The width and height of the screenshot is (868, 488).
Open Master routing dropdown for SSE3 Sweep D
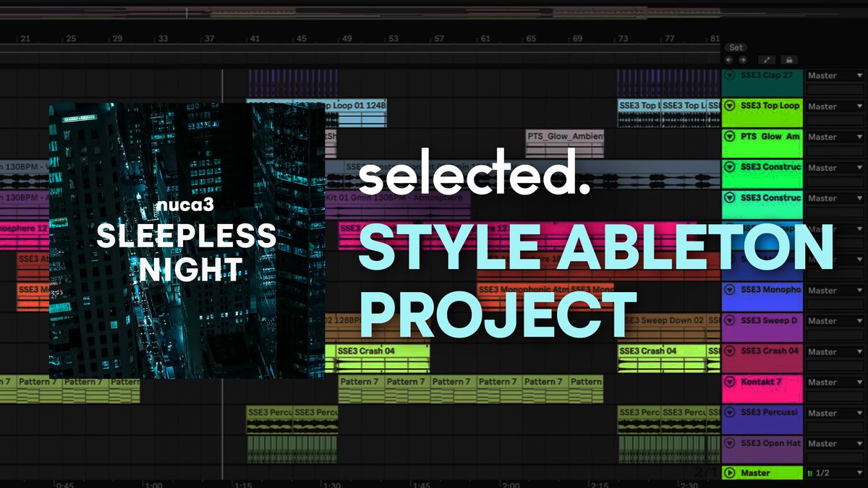(834, 321)
